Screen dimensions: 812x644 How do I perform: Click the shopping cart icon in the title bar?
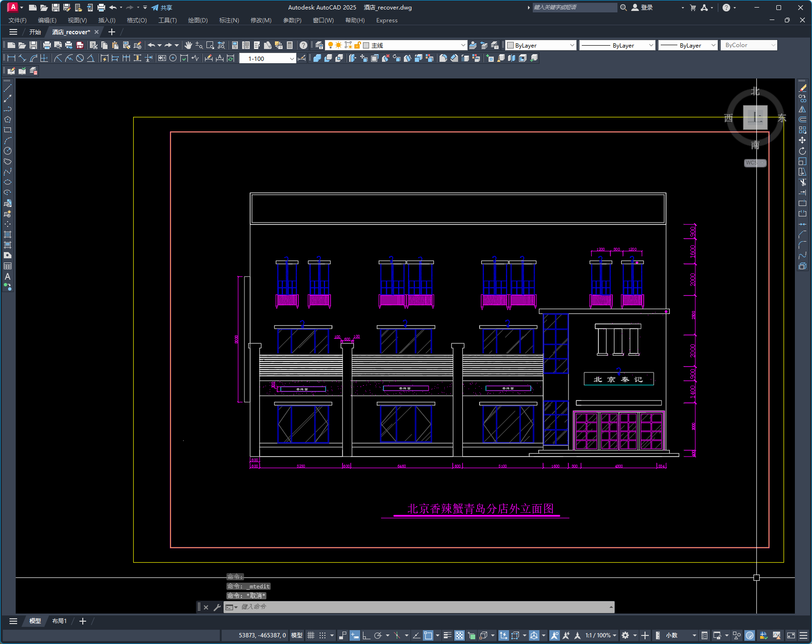(693, 8)
